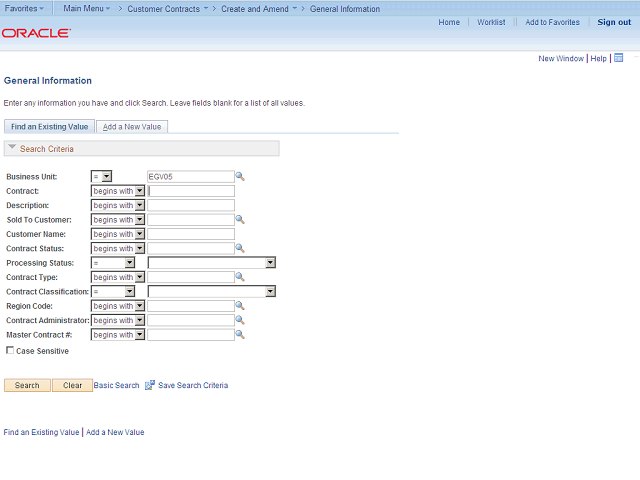Open Contract Classification value dropdown
This screenshot has height=480, width=640.
tap(211, 291)
